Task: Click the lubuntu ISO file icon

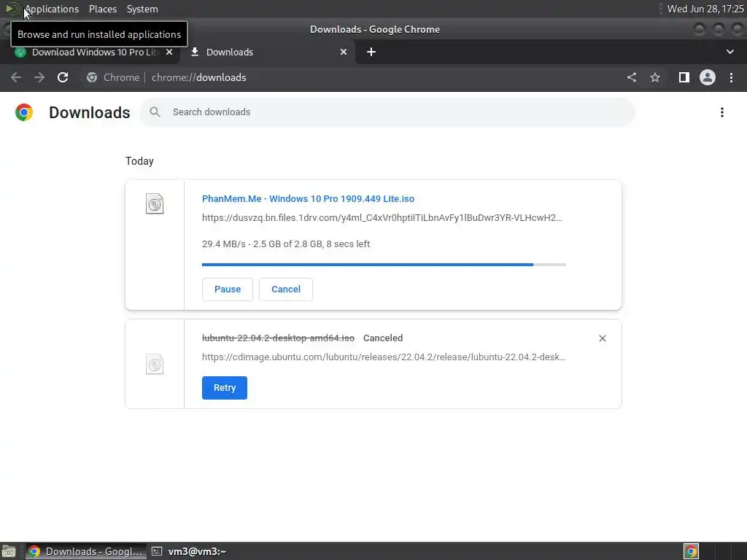Action: pos(155,365)
